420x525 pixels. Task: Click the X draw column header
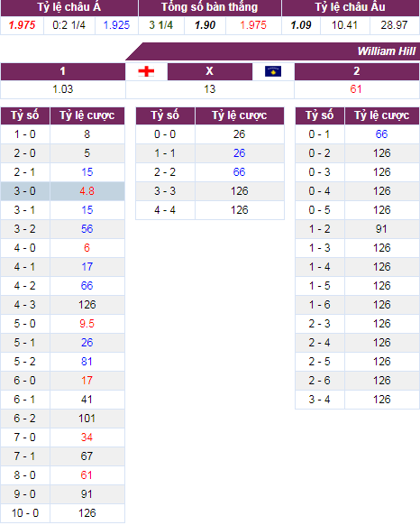210,71
